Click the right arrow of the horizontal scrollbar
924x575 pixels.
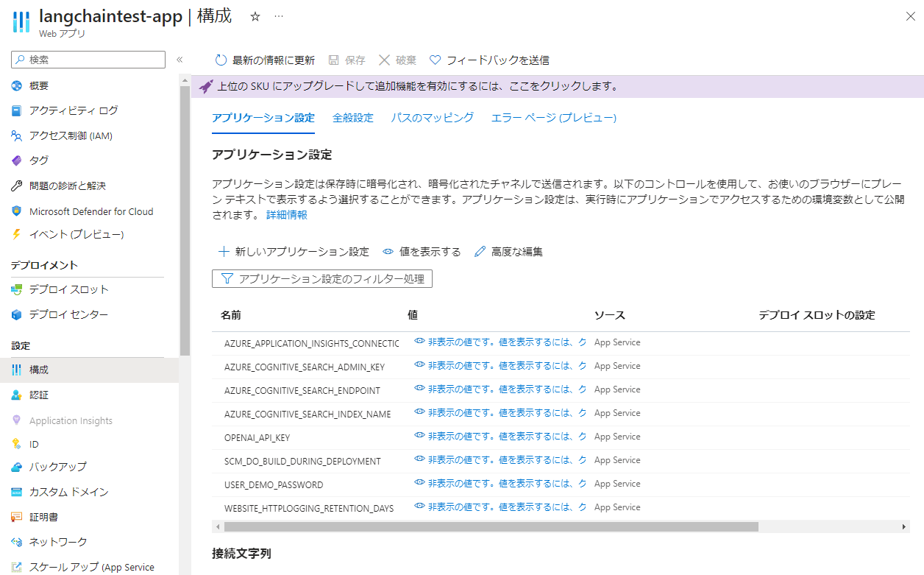905,527
